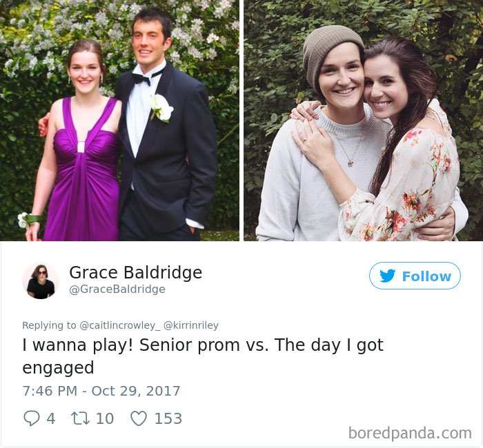Click the retweet arrows icon
483x448 pixels.
[x=80, y=418]
